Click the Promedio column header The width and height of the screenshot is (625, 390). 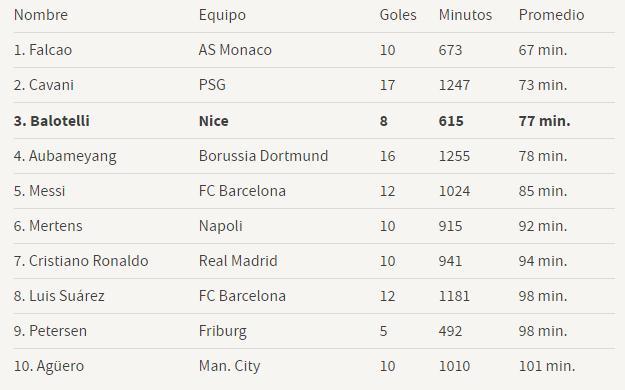(x=551, y=15)
